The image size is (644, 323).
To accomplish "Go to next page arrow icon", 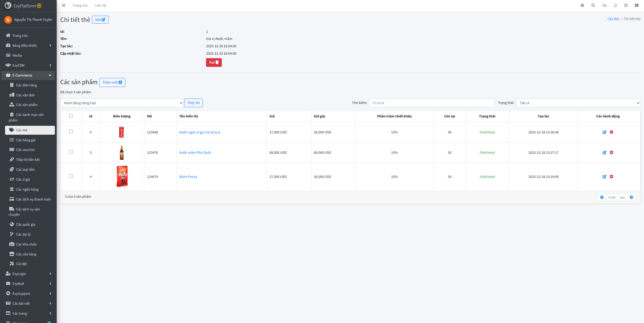I will pos(631,197).
